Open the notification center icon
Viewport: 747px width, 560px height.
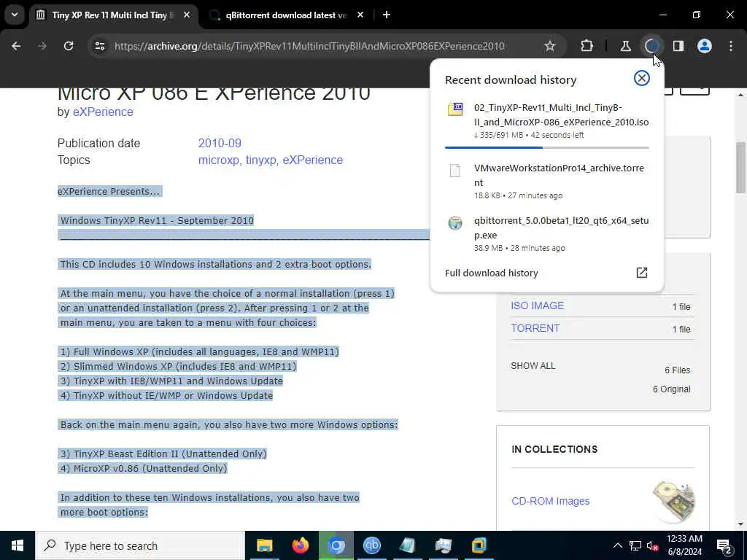tap(724, 546)
